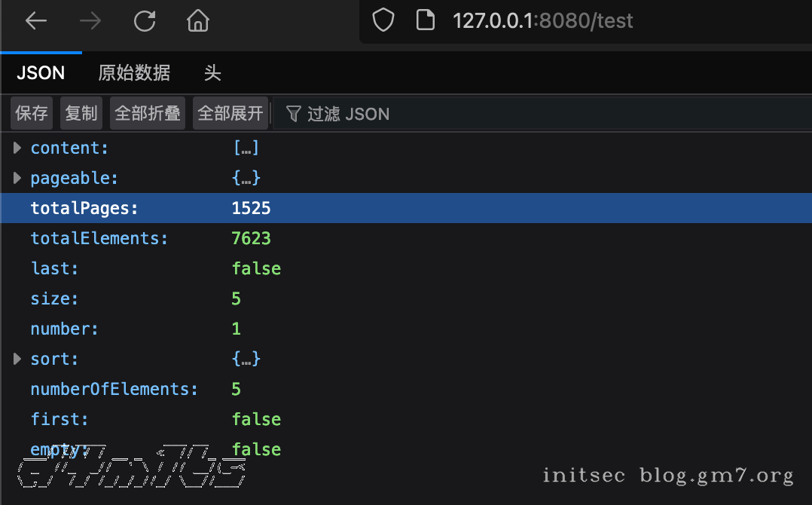812x505 pixels.
Task: Open the 头 headers tab
Action: [x=212, y=72]
